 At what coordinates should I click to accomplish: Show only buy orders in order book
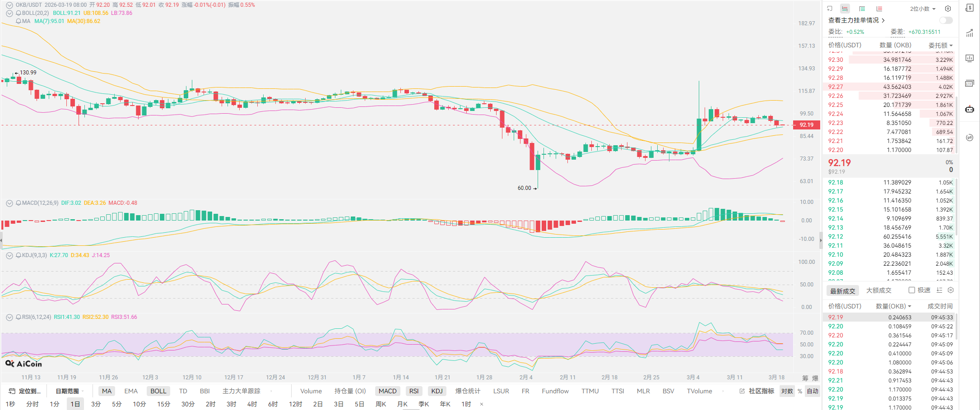pos(862,9)
